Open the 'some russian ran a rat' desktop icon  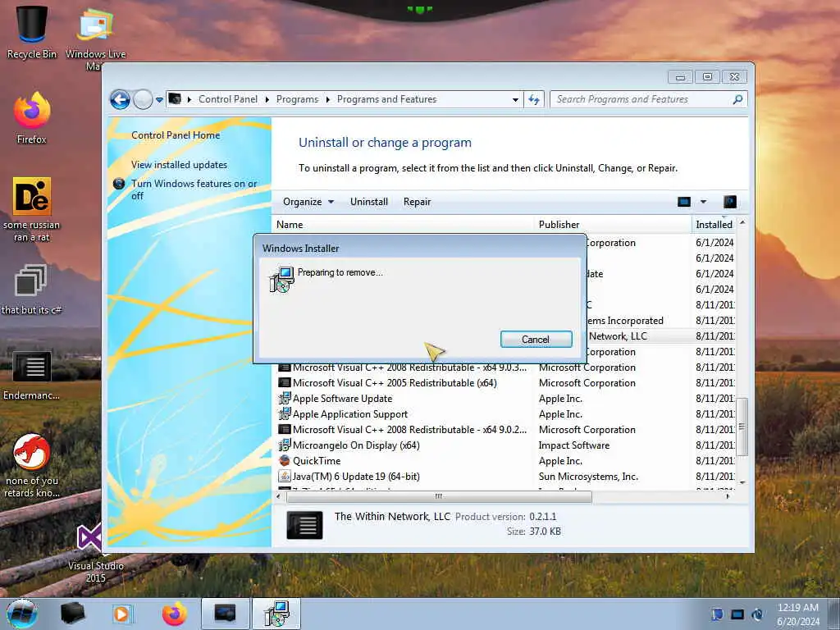[32, 209]
